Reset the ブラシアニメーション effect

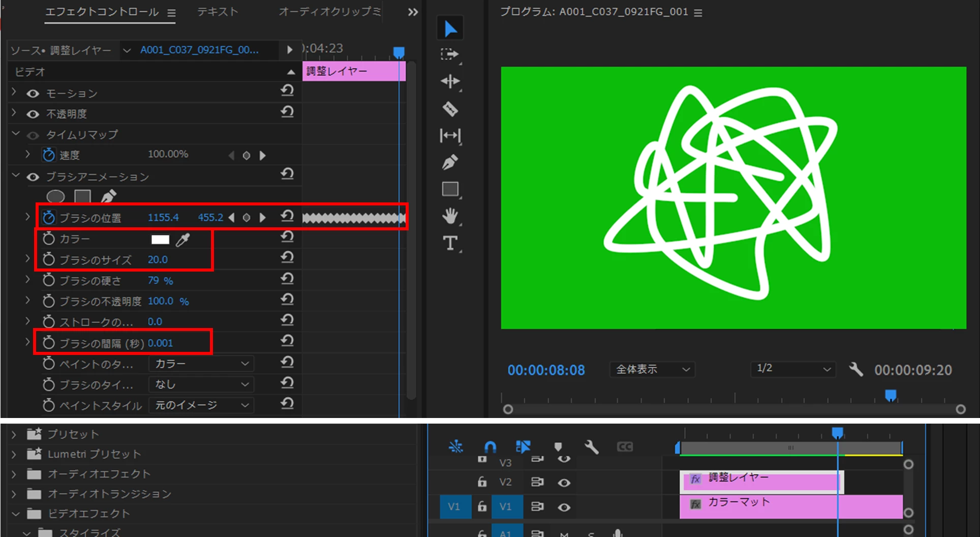tap(287, 175)
